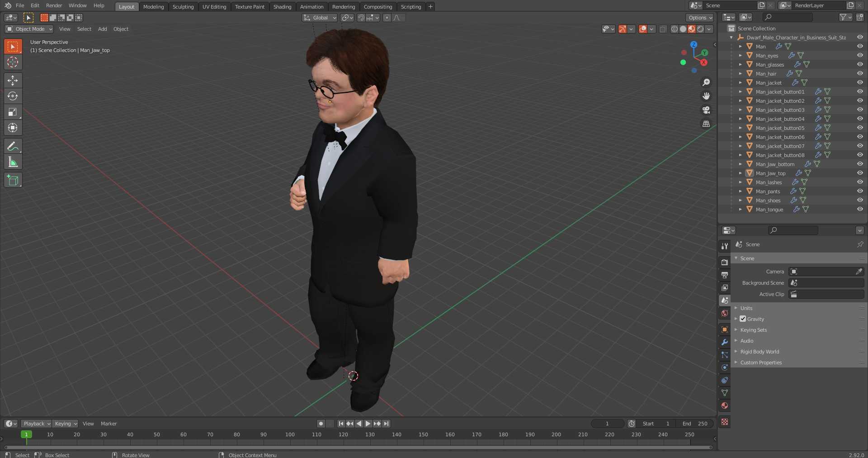This screenshot has height=458, width=868.
Task: Open the Keying dropdown
Action: 66,424
